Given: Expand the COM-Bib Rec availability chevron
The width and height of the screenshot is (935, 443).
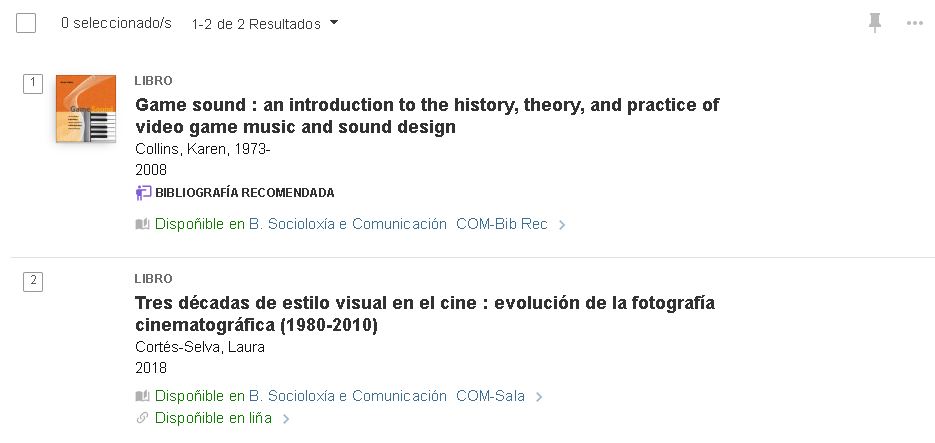Looking at the screenshot, I should pyautogui.click(x=562, y=225).
